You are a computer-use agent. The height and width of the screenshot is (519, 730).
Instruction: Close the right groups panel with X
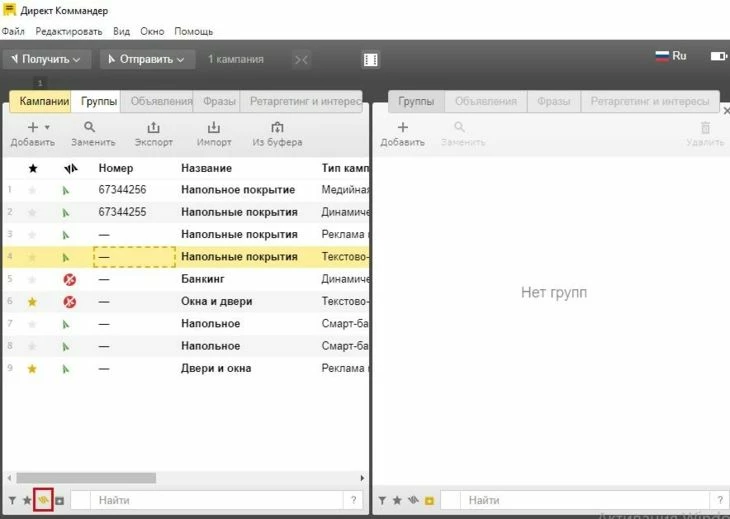[x=726, y=111]
